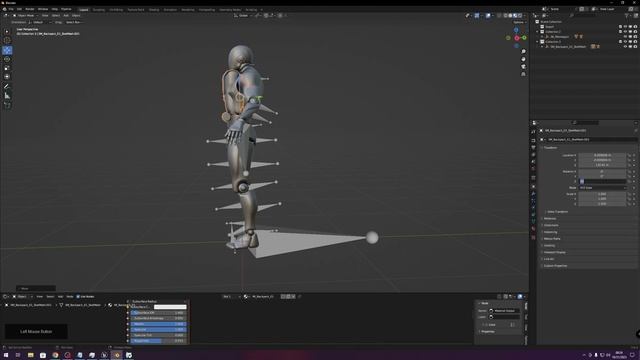Image resolution: width=640 pixels, height=360 pixels.
Task: Exclude Collection 2 from view layer checkbox
Action: click(620, 31)
